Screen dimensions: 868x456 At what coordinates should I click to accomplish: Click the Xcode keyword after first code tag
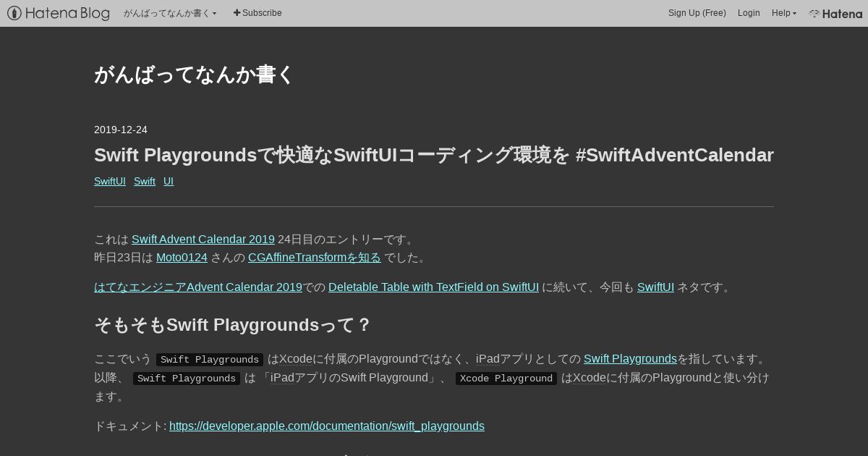(x=296, y=358)
